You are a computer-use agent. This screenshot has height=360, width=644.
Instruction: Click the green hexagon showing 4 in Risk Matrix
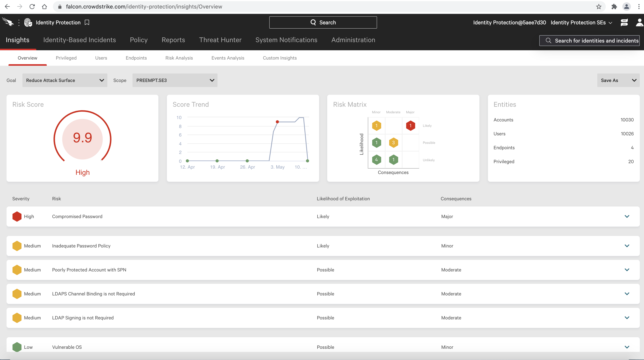[376, 160]
